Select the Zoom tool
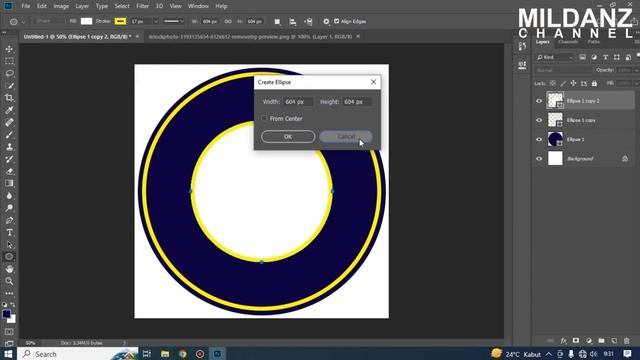Image resolution: width=640 pixels, height=360 pixels. coord(9,281)
